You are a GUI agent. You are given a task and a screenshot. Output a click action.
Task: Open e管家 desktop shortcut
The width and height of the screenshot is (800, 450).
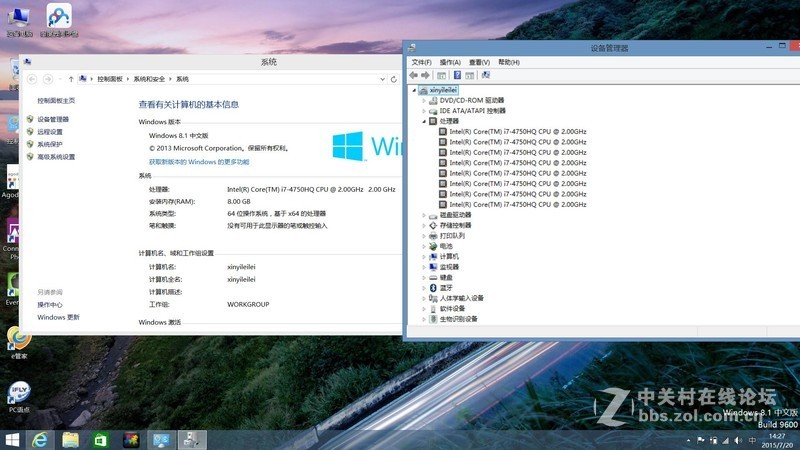coord(19,342)
